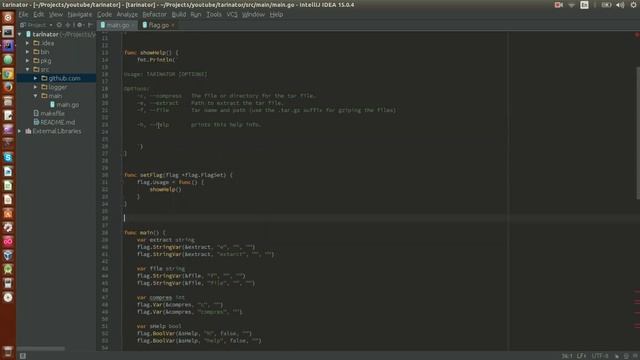Open System Settings from the launcher
This screenshot has height=360, width=640.
(8, 227)
